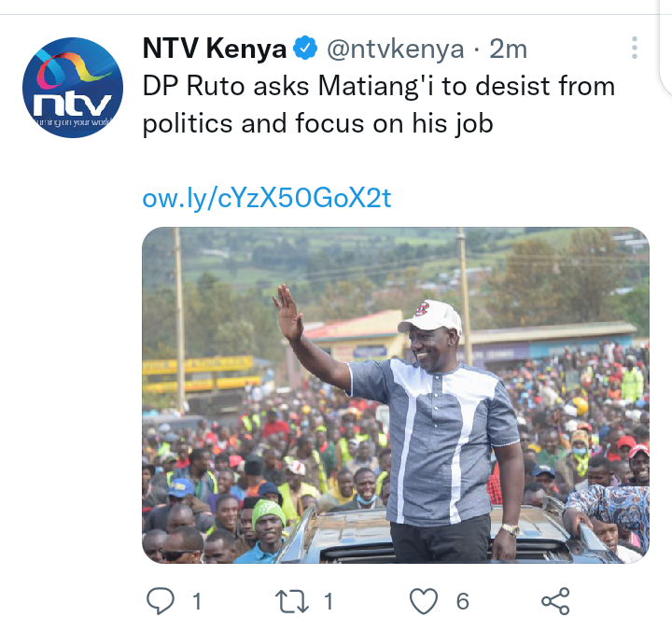Image resolution: width=672 pixels, height=617 pixels.
Task: Click the reply count number 1
Action: [197, 601]
